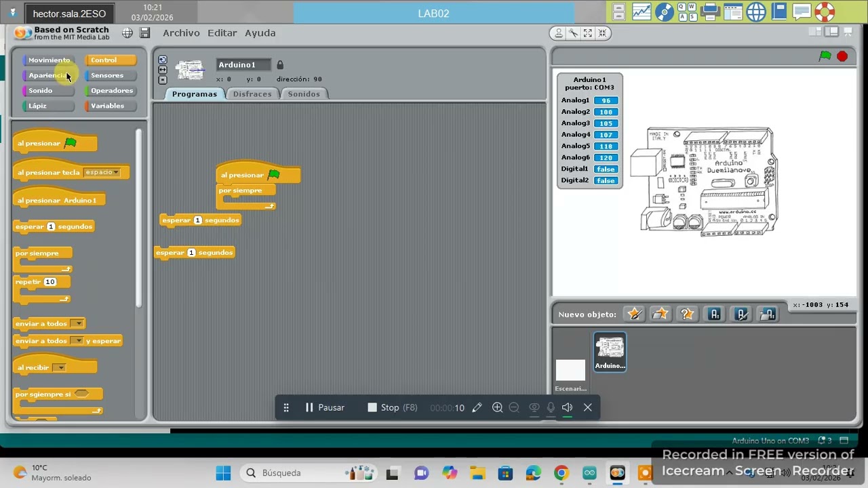Image resolution: width=868 pixels, height=488 pixels.
Task: Open message dropdown on 'enviar a todos' block
Action: (77, 323)
